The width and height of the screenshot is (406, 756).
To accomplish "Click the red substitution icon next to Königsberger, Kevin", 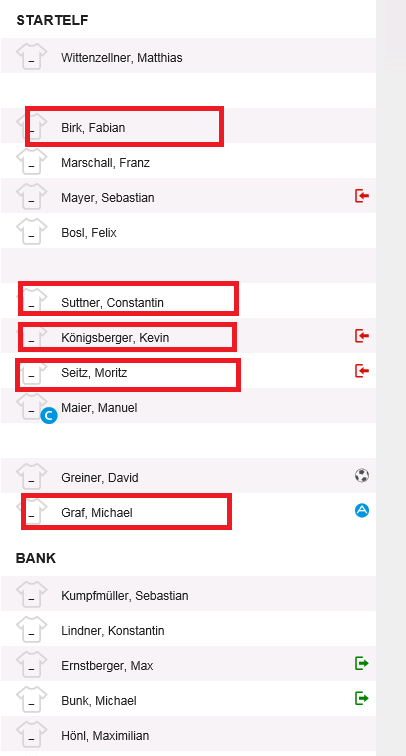I will (x=362, y=336).
